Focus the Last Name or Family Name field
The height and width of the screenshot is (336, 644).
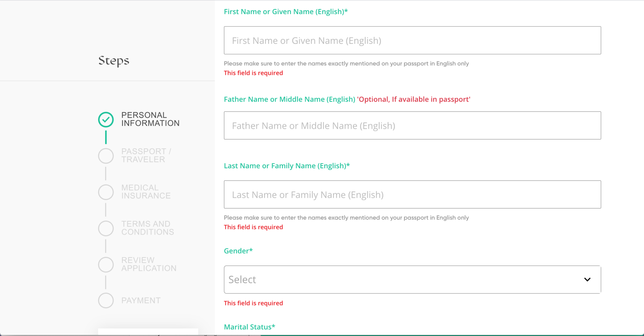pyautogui.click(x=412, y=194)
